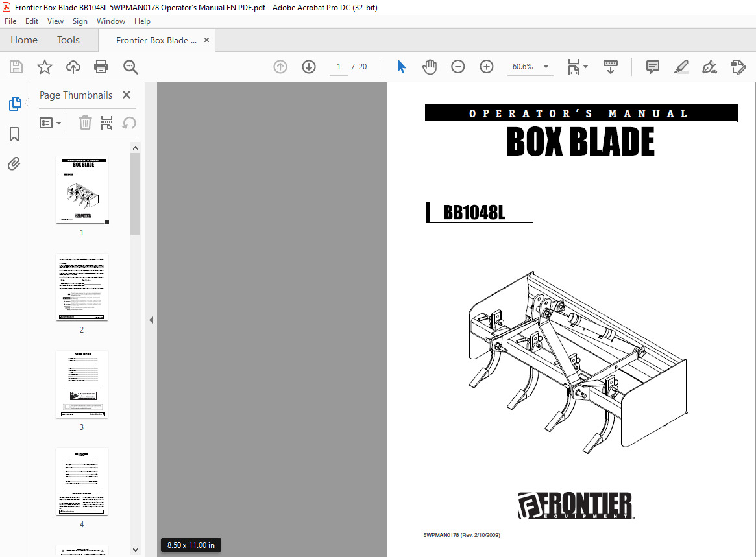This screenshot has height=557, width=756.
Task: Delete the selected page thumbnail
Action: pos(85,123)
